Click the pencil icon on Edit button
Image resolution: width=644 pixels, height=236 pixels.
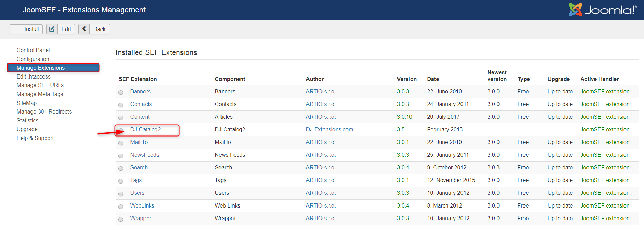coord(52,29)
